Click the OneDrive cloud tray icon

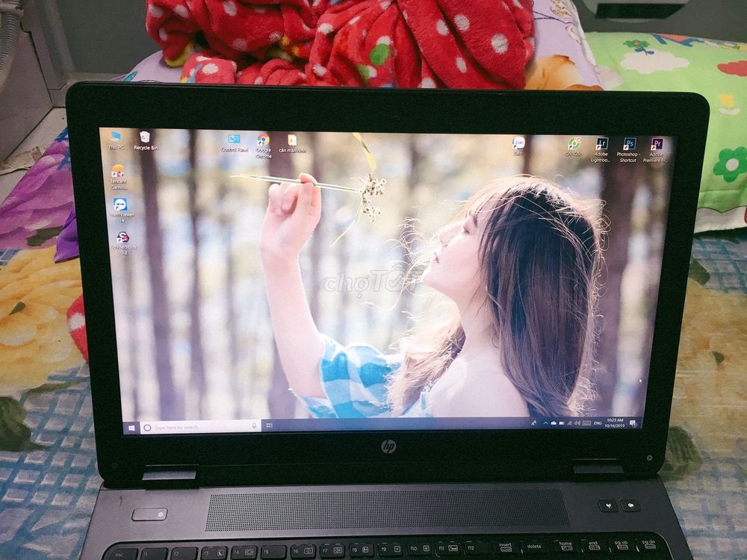(x=553, y=423)
